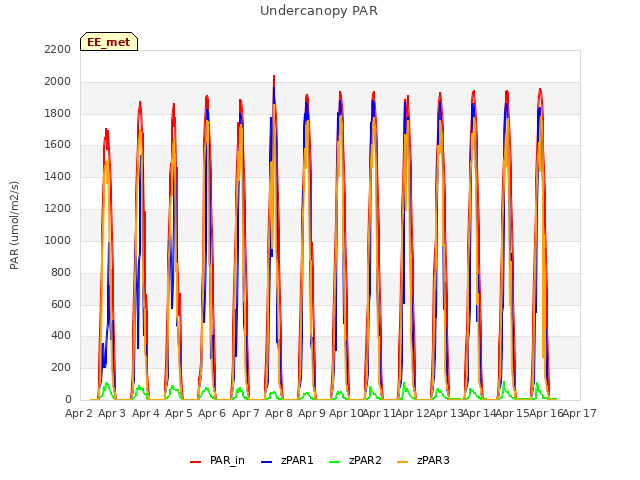Click the Apr 2 x-axis label
The width and height of the screenshot is (640, 480).
(79, 413)
